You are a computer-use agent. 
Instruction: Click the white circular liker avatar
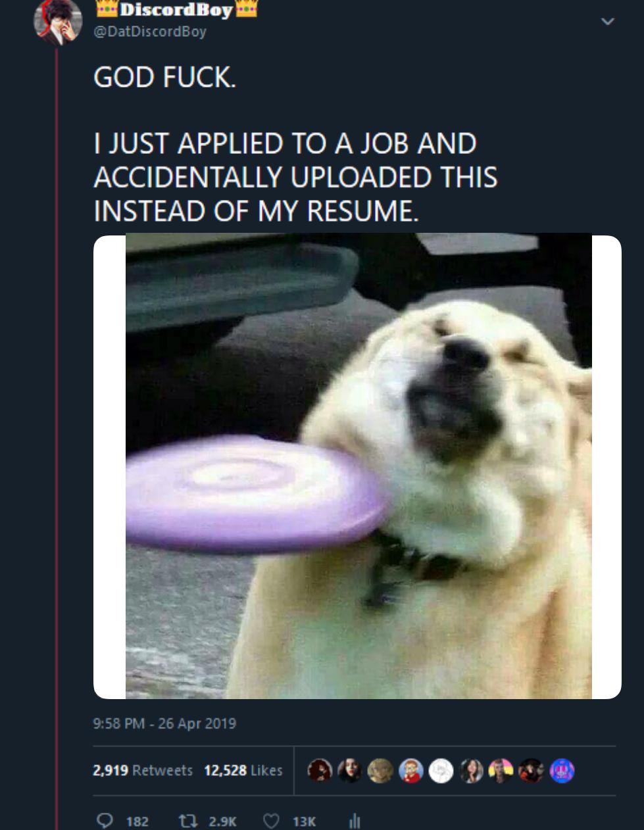441,770
